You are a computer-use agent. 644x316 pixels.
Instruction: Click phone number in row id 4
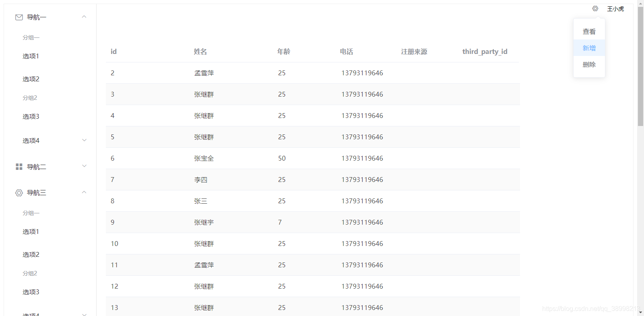click(362, 116)
